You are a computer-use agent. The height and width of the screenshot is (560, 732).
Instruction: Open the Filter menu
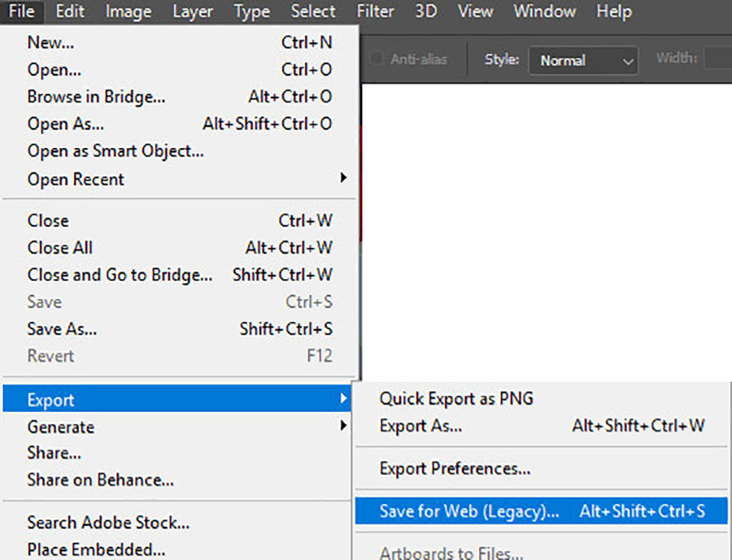point(375,12)
